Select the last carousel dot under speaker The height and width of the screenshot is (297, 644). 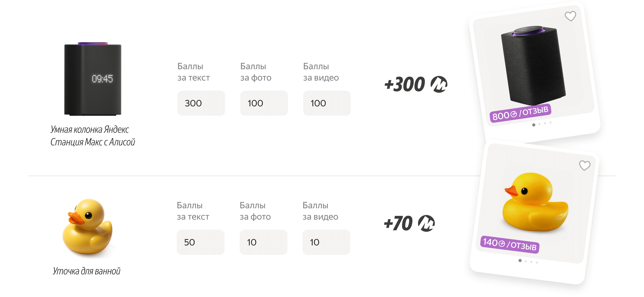click(x=551, y=122)
